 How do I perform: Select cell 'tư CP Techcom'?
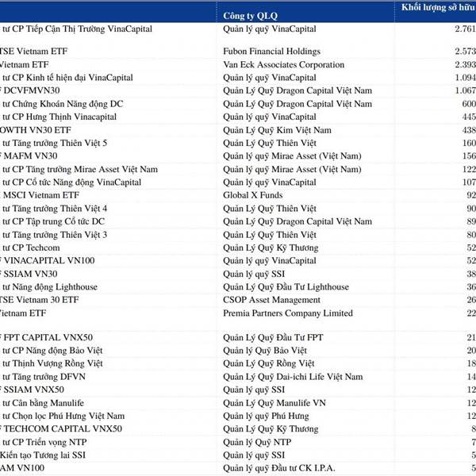[31, 248]
